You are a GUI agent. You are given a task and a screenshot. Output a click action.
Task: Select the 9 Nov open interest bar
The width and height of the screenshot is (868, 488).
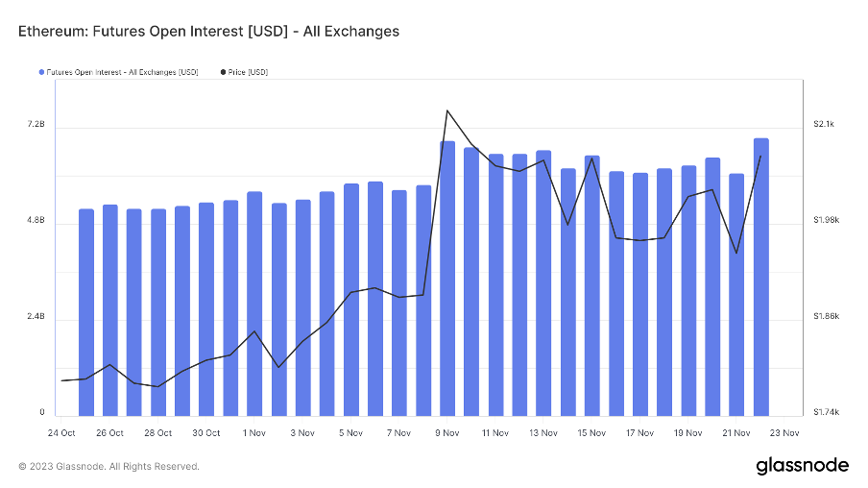447,279
